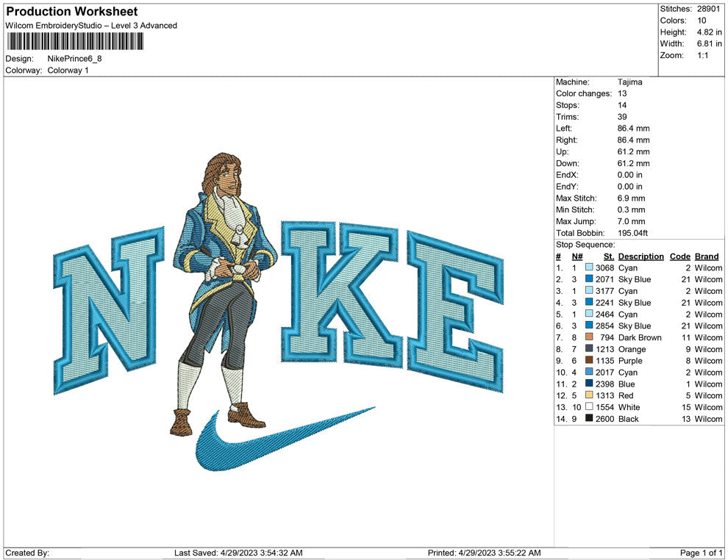This screenshot has height=560, width=728.
Task: Select the Orange 1213 color swatch
Action: pyautogui.click(x=589, y=349)
